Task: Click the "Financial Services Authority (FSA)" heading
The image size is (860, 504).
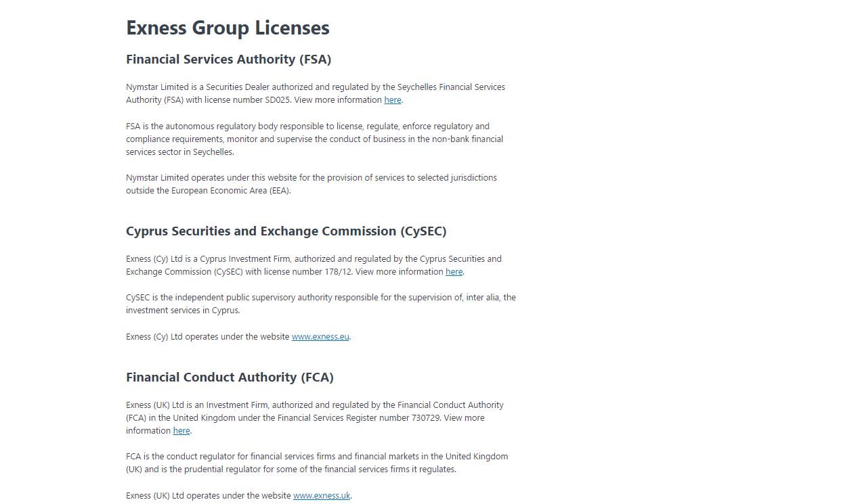Action: pos(228,60)
